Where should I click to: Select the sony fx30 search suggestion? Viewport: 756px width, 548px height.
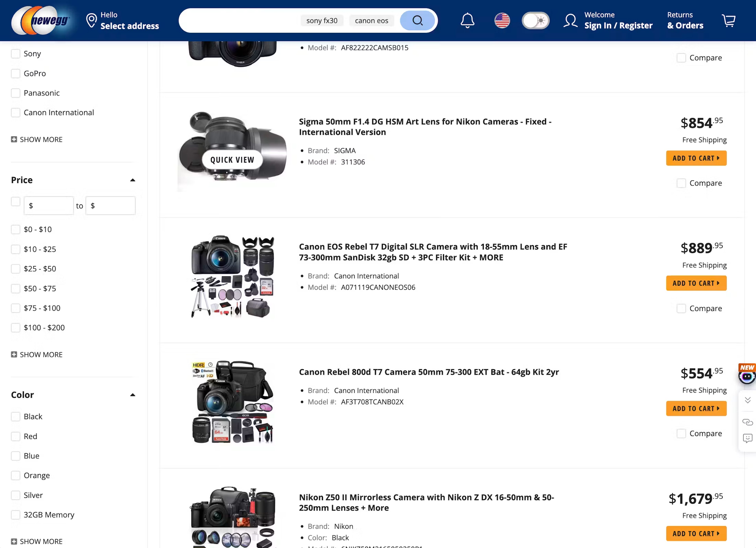[322, 21]
